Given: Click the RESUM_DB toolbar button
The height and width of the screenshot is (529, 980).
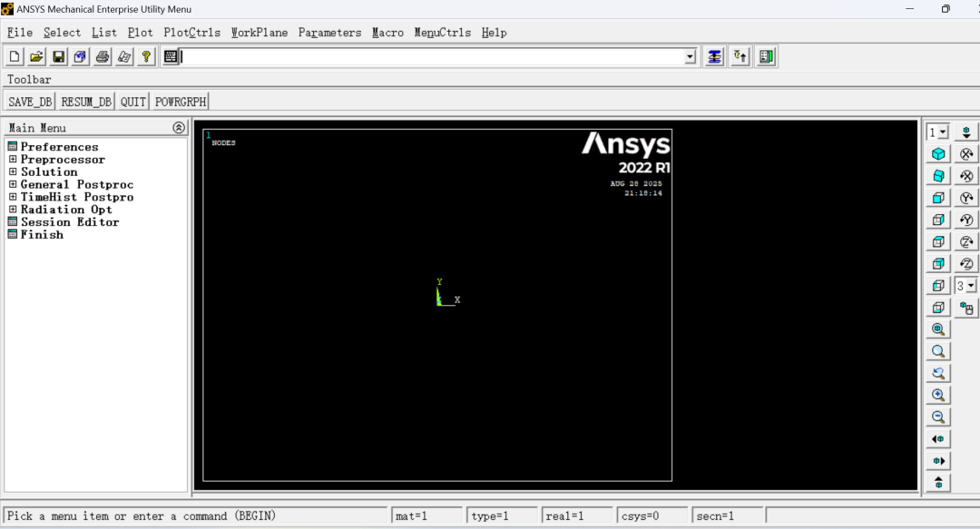Looking at the screenshot, I should pos(86,102).
